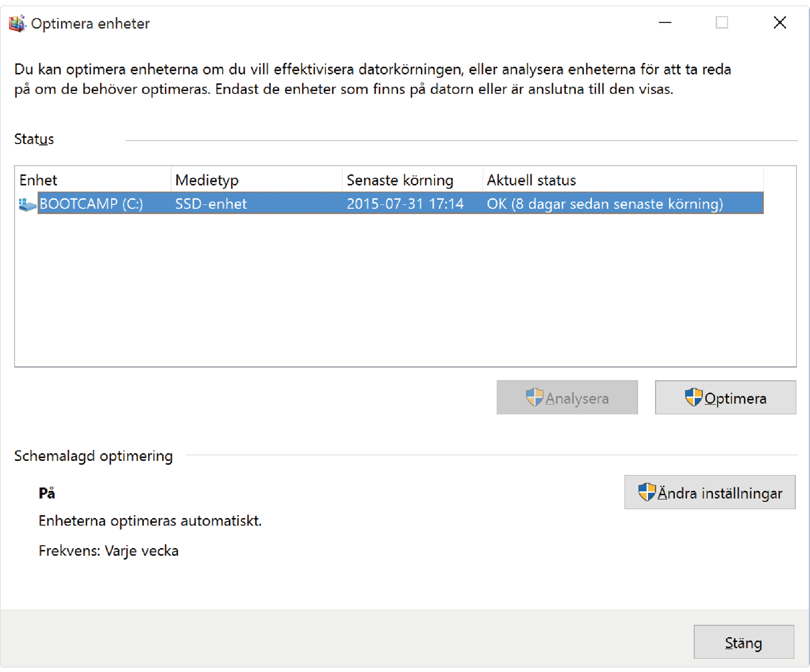This screenshot has height=672, width=810.
Task: Click the 2015-07-31 17:14 last run cell
Action: pyautogui.click(x=405, y=204)
